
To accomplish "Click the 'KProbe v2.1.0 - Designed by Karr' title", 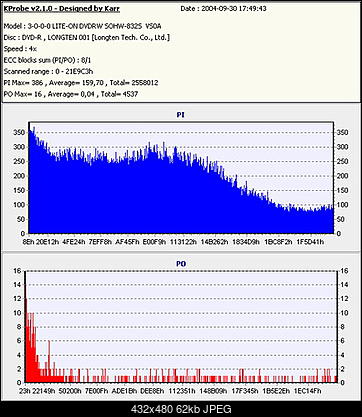I will click(62, 9).
